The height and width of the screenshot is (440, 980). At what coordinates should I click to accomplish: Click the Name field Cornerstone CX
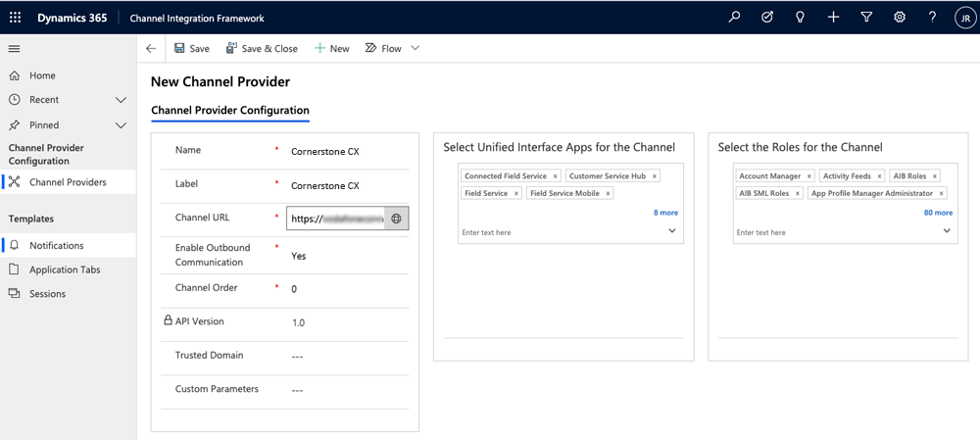point(325,151)
